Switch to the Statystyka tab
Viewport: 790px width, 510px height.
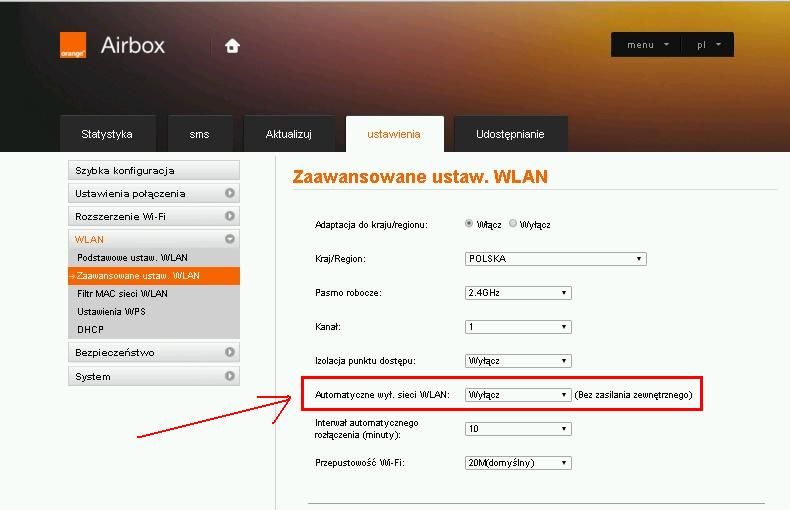107,134
